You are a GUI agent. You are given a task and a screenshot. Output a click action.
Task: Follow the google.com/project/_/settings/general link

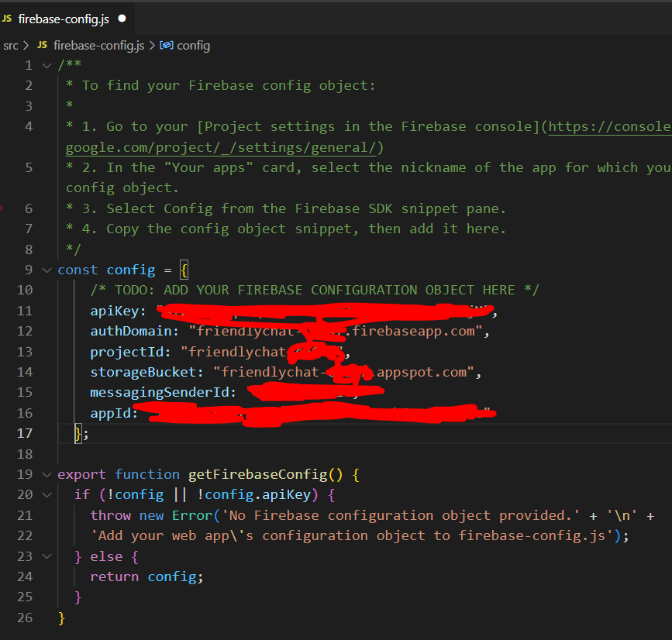point(221,147)
